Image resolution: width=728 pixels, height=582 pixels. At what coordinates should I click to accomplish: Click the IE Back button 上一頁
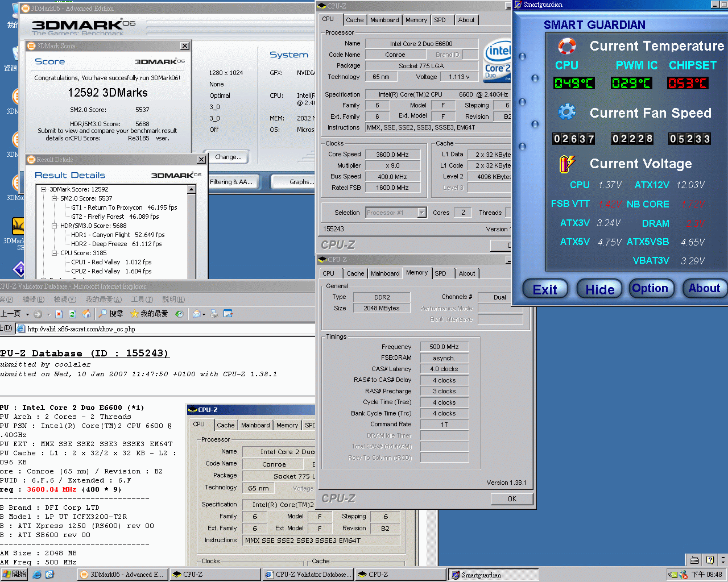11,314
